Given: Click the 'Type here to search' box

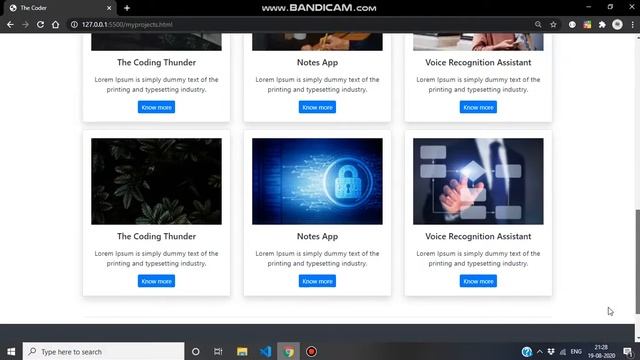Looking at the screenshot, I should click(x=104, y=351).
